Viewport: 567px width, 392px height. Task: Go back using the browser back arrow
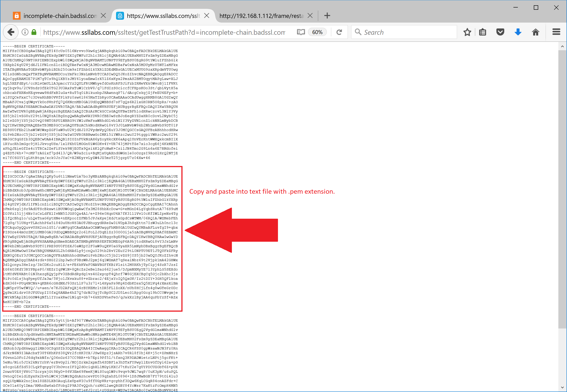[x=11, y=32]
